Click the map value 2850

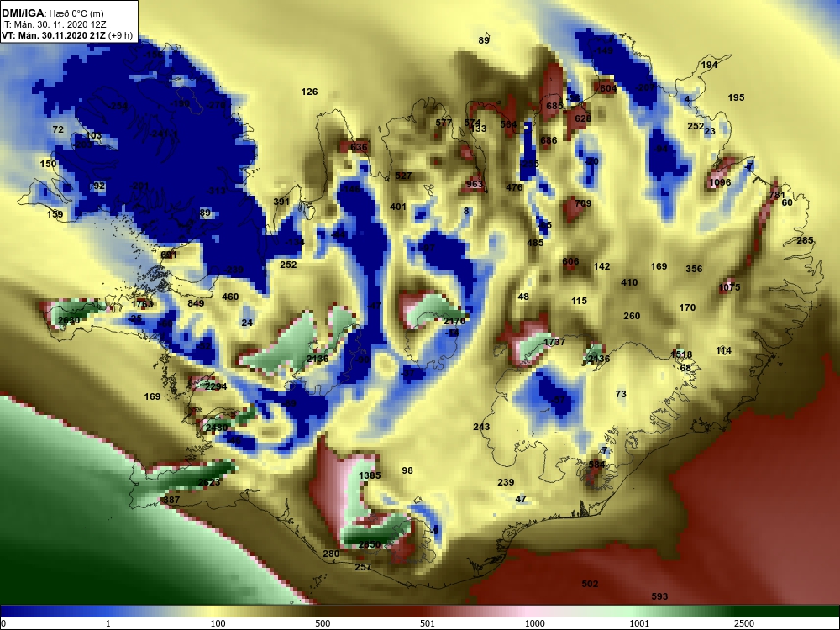(370, 545)
